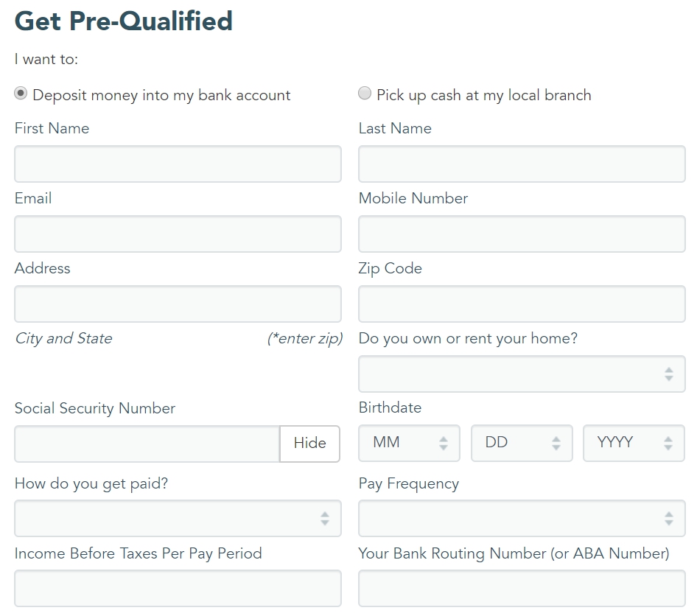Open the own or rent home dropdown
Viewport: 697px width, 616px height.
pyautogui.click(x=522, y=374)
